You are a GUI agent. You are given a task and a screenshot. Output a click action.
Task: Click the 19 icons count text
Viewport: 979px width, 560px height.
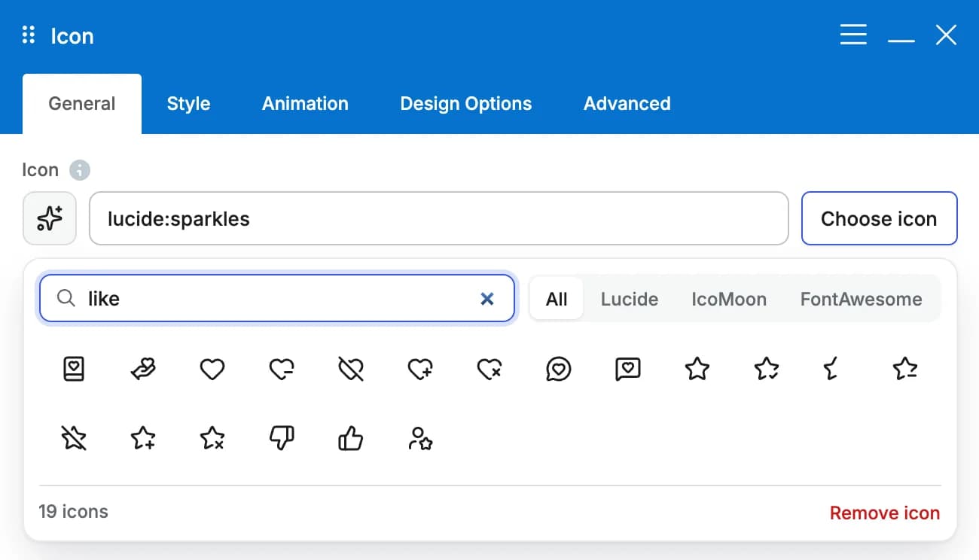click(x=73, y=512)
